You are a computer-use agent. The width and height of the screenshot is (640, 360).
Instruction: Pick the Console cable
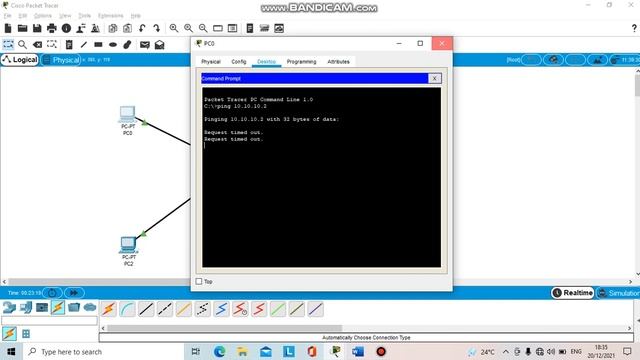tap(127, 309)
